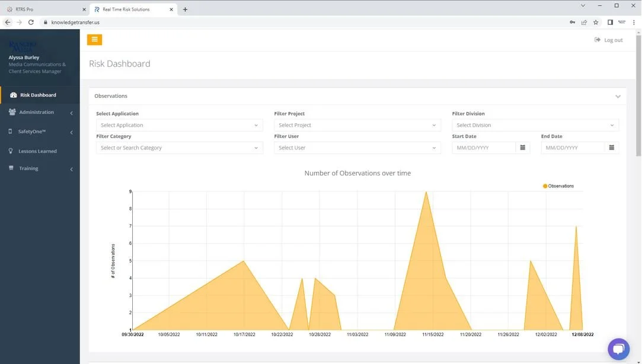Go forward in browser history
Screen dimensions: 642x364
pyautogui.click(x=19, y=22)
